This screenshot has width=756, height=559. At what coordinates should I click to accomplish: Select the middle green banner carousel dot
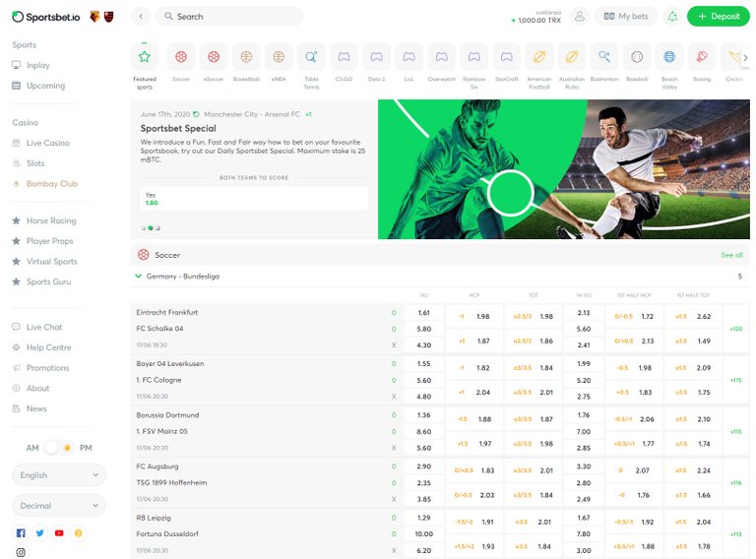coord(151,228)
